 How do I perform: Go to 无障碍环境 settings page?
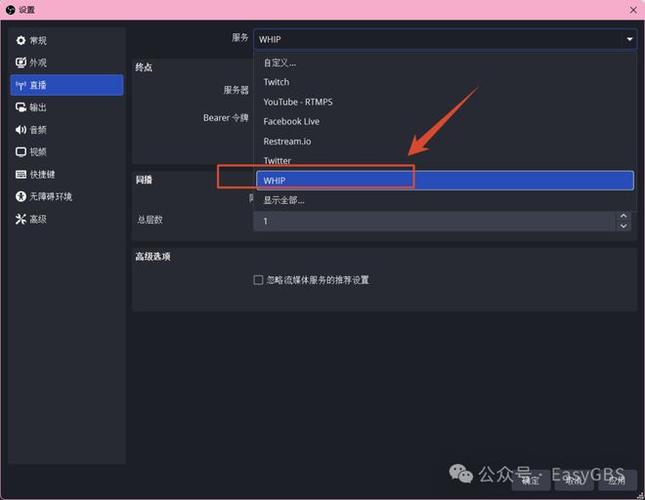click(x=67, y=197)
